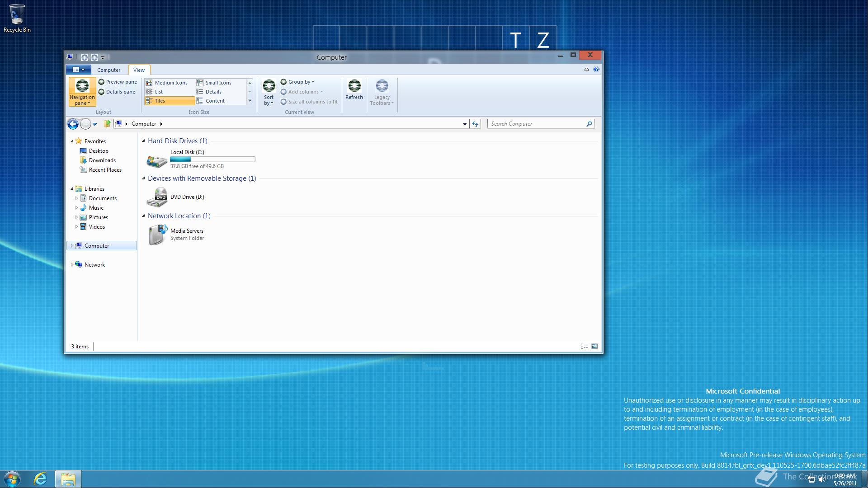Viewport: 868px width, 488px height.
Task: Toggle the Navigation pane button
Action: (x=82, y=92)
